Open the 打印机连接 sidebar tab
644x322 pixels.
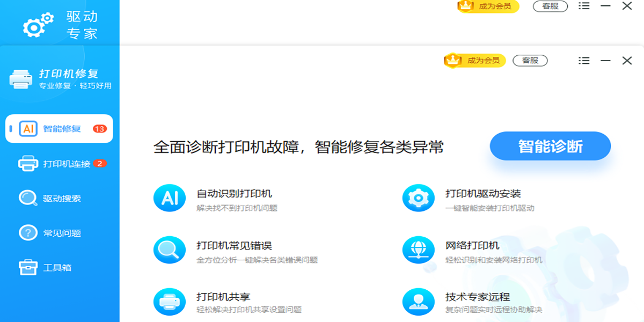click(59, 164)
